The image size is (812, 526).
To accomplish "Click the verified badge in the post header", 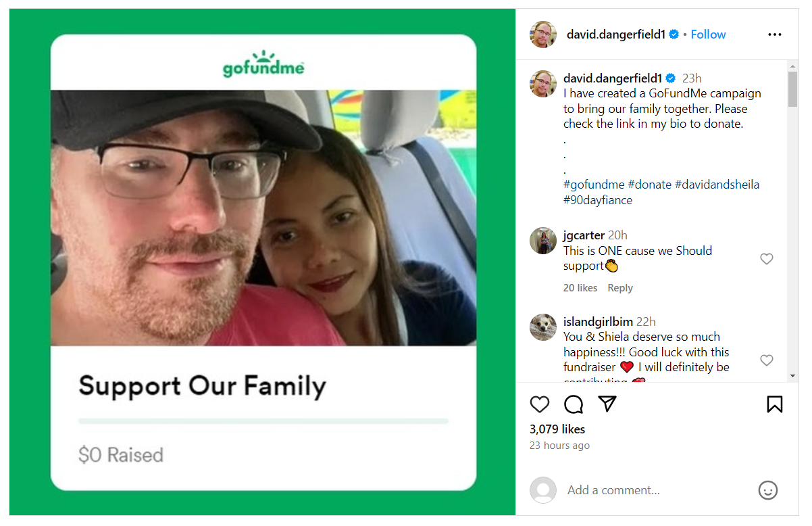I will (674, 34).
